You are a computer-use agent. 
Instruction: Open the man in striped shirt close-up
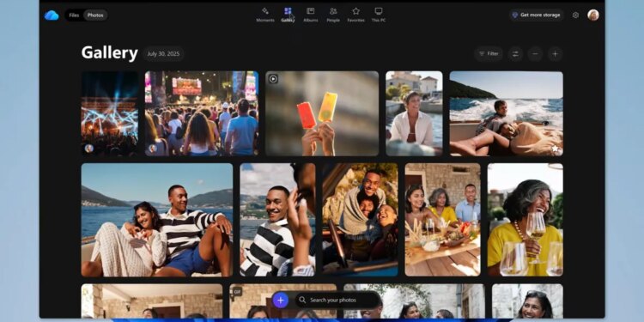click(277, 220)
